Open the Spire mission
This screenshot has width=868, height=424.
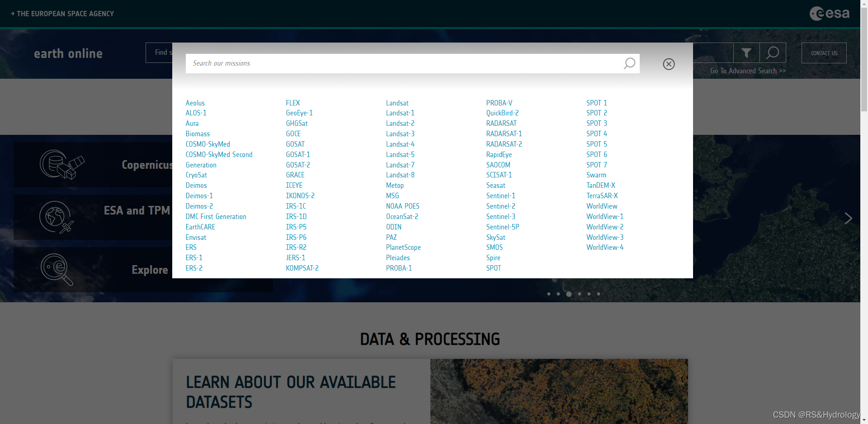click(493, 258)
